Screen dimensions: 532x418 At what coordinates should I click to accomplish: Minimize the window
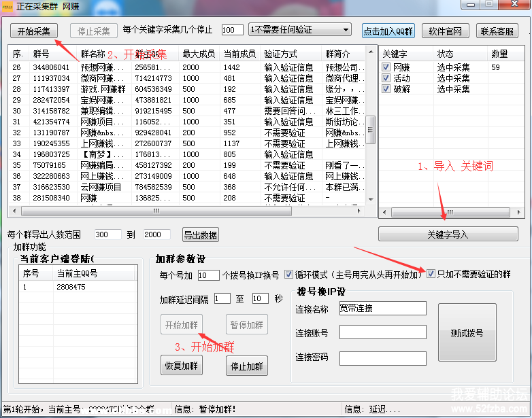coord(471,4)
